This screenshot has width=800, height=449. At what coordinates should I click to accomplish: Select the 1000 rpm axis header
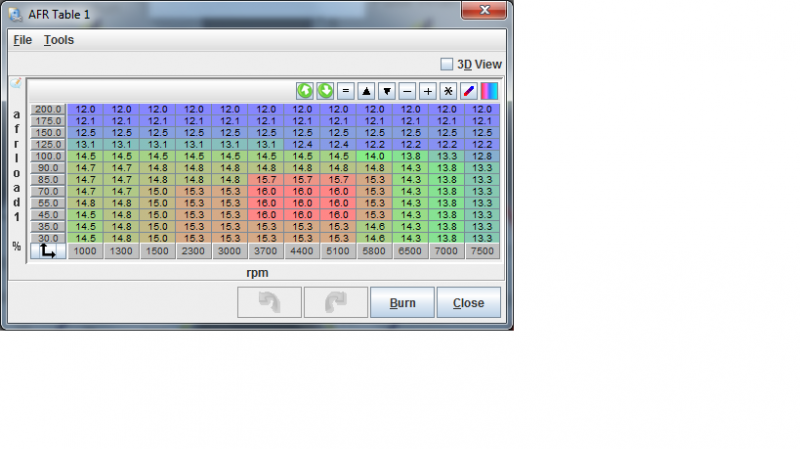(85, 251)
